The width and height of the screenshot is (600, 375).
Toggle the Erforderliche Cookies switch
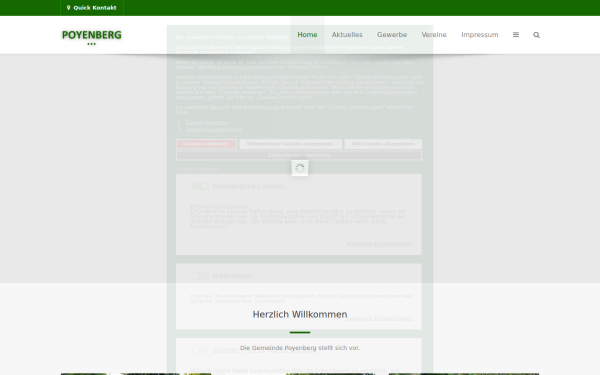point(200,186)
